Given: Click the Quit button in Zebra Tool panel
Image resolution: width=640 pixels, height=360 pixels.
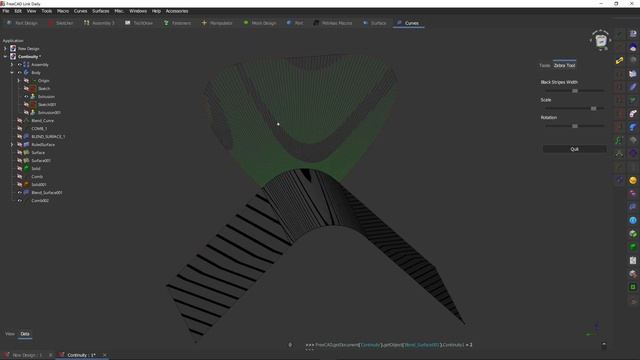Looking at the screenshot, I should (574, 149).
